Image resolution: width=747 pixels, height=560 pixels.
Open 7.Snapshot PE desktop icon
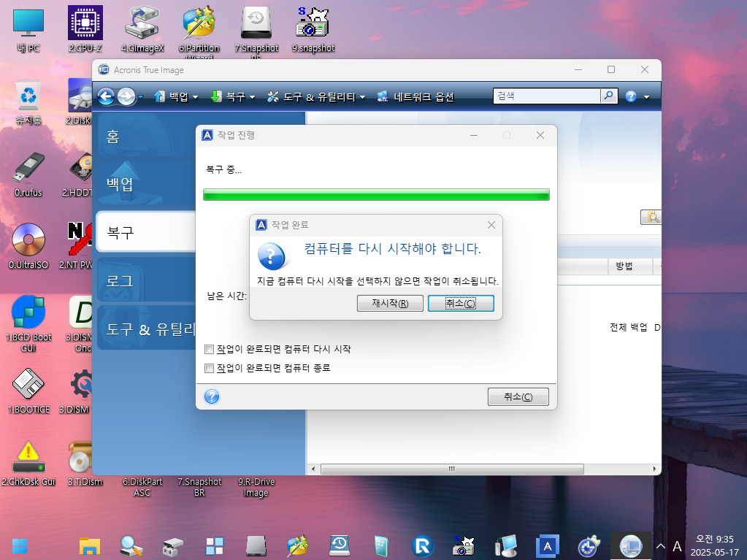[x=256, y=31]
